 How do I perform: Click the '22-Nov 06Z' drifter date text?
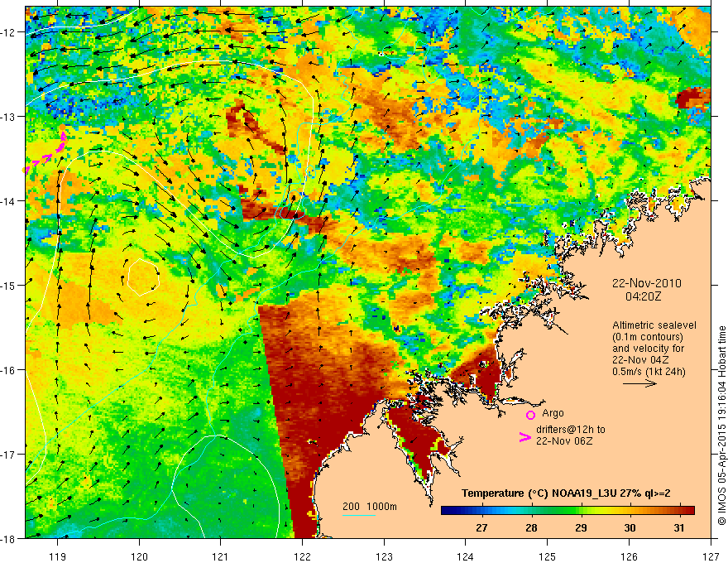coord(564,441)
